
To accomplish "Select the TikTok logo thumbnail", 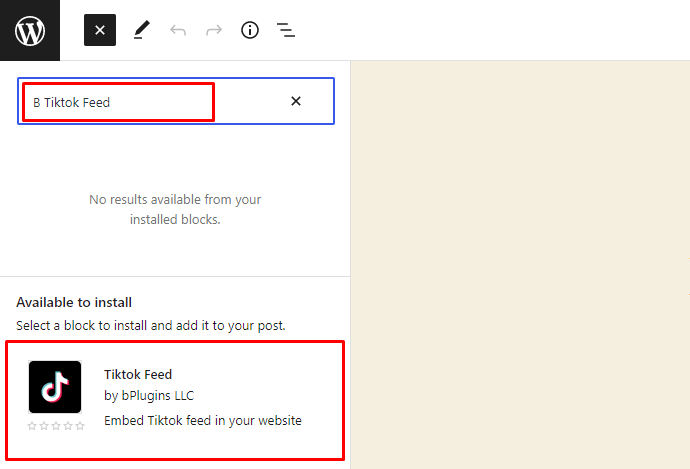I will click(55, 387).
